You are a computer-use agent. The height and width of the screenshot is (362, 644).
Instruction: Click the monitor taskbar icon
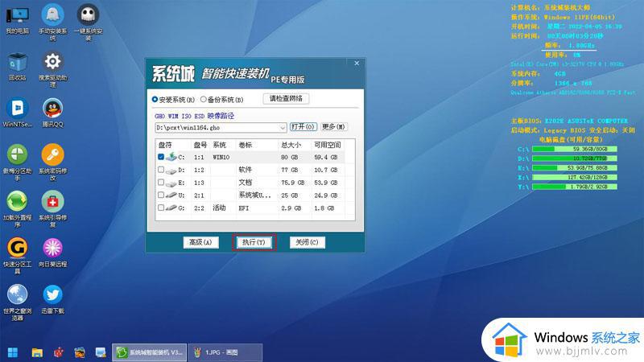[101, 352]
